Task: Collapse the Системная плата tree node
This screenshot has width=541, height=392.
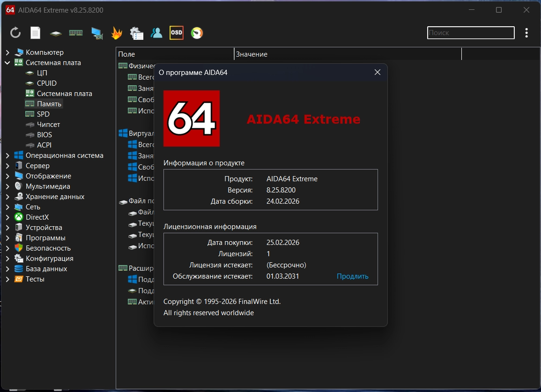Action: tap(7, 63)
